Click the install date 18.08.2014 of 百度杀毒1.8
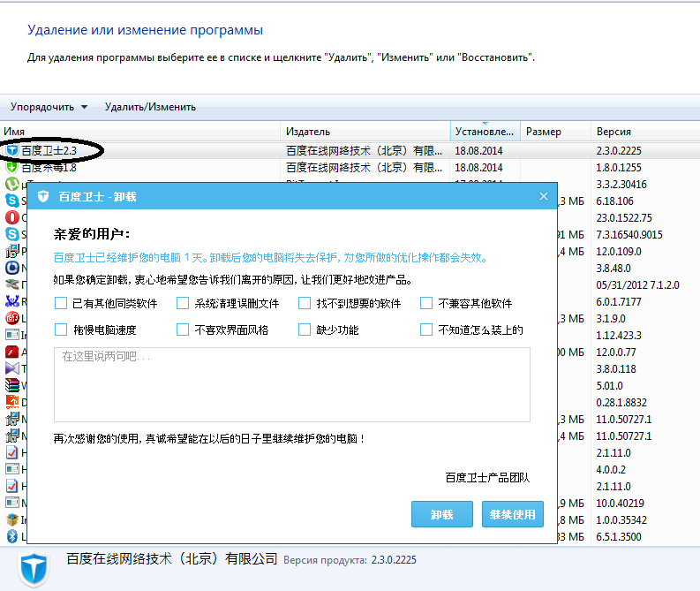 pos(478,168)
